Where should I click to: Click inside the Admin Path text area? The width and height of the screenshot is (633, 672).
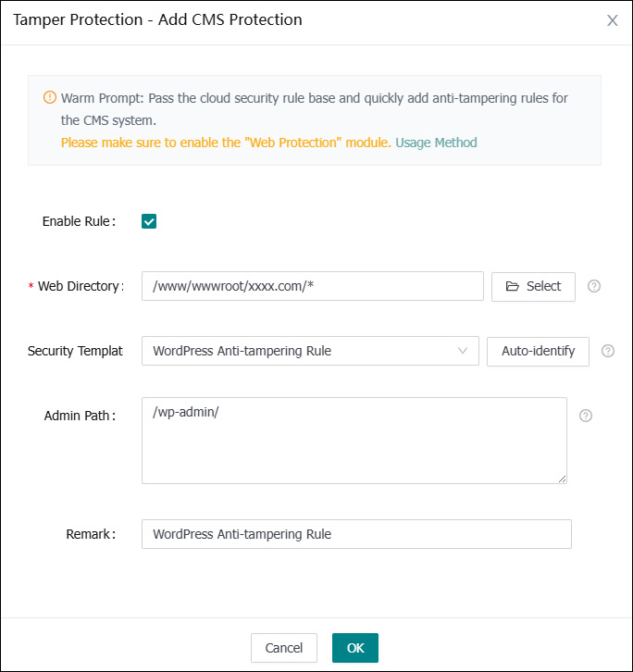[x=354, y=440]
